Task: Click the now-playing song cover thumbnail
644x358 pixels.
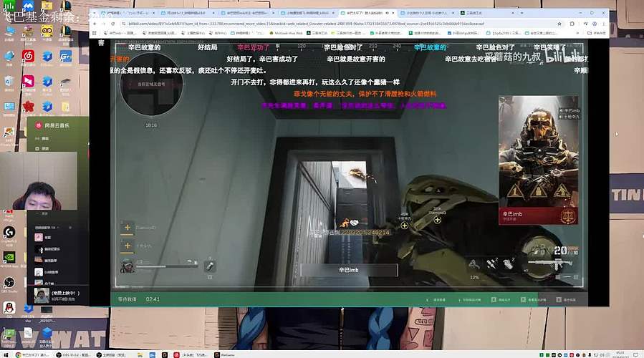Action: [42, 296]
